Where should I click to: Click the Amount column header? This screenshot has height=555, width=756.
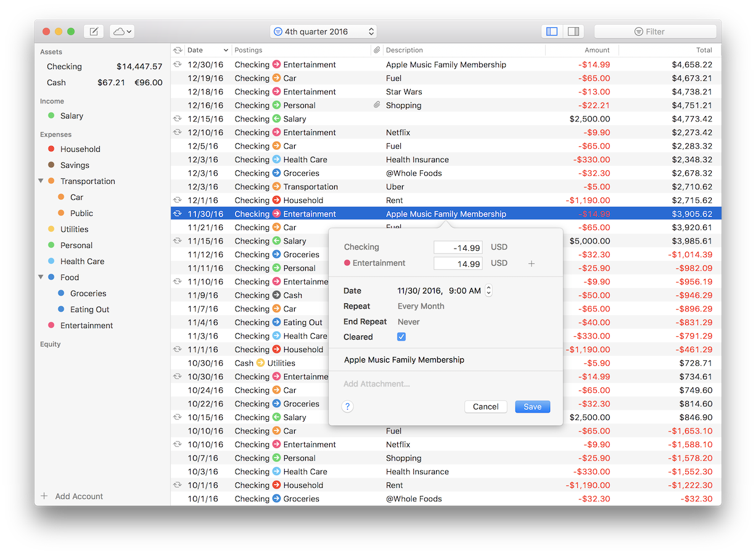(x=582, y=50)
